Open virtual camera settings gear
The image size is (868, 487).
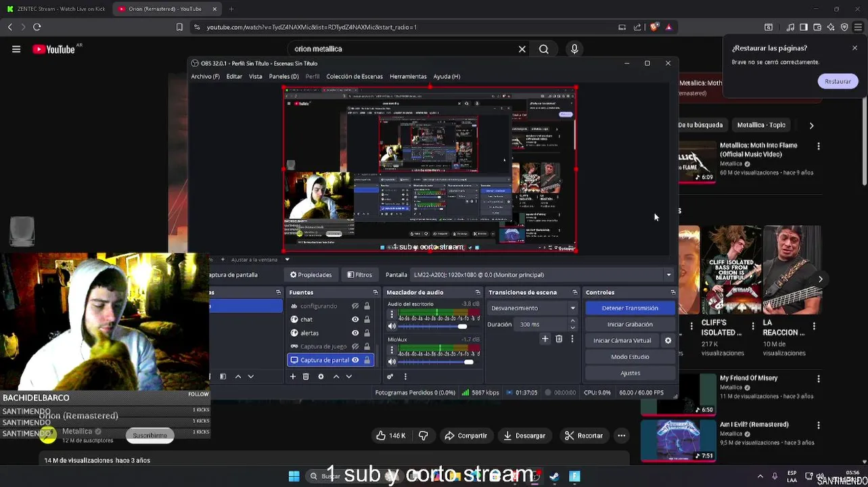[x=668, y=340]
